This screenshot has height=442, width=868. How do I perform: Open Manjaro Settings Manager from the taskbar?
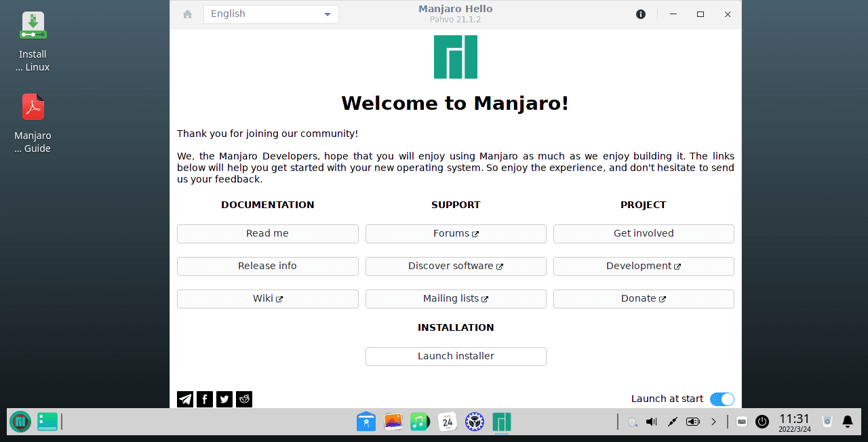click(474, 422)
